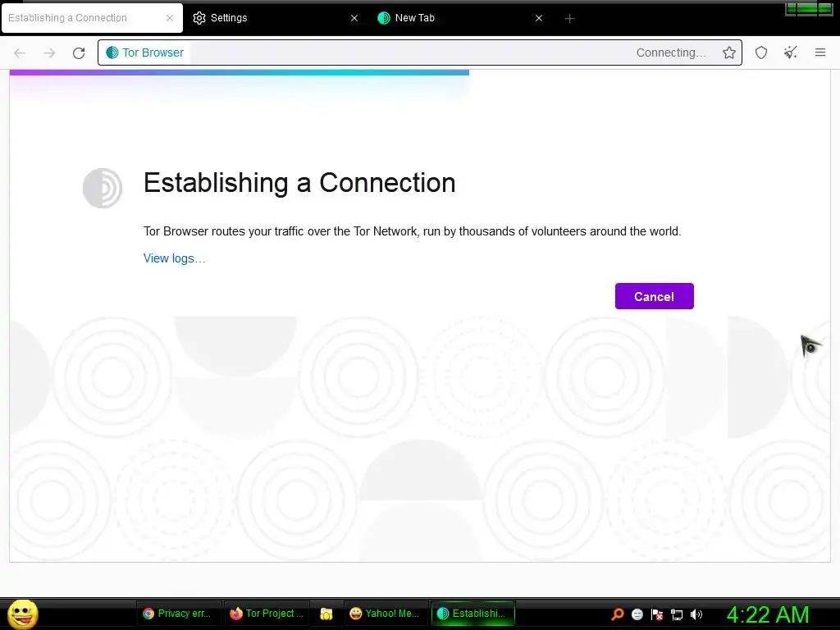Open the View logs link
This screenshot has height=630, width=840.
pos(174,258)
